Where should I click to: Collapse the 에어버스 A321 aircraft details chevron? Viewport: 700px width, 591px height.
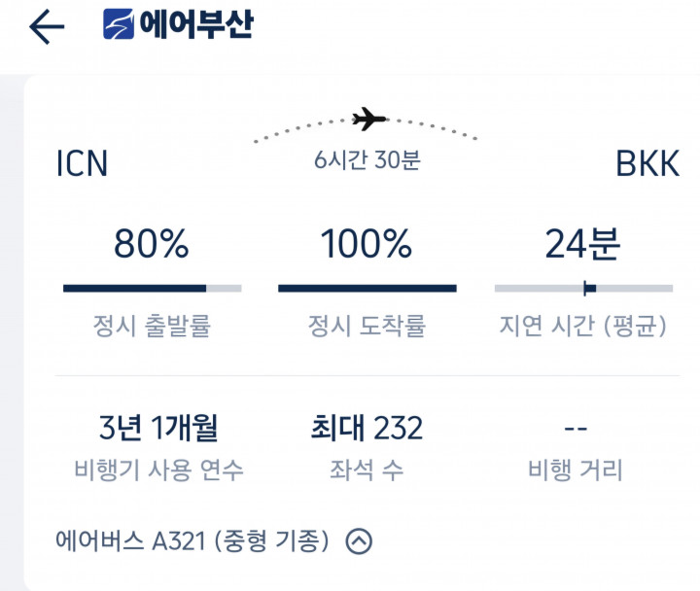coord(359,540)
